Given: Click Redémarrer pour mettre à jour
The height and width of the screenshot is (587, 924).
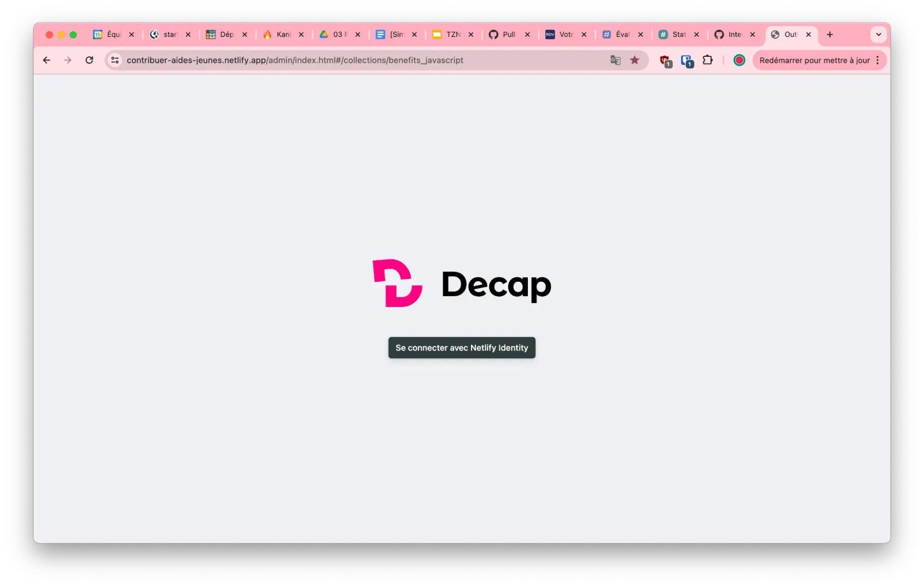Looking at the screenshot, I should pos(814,60).
